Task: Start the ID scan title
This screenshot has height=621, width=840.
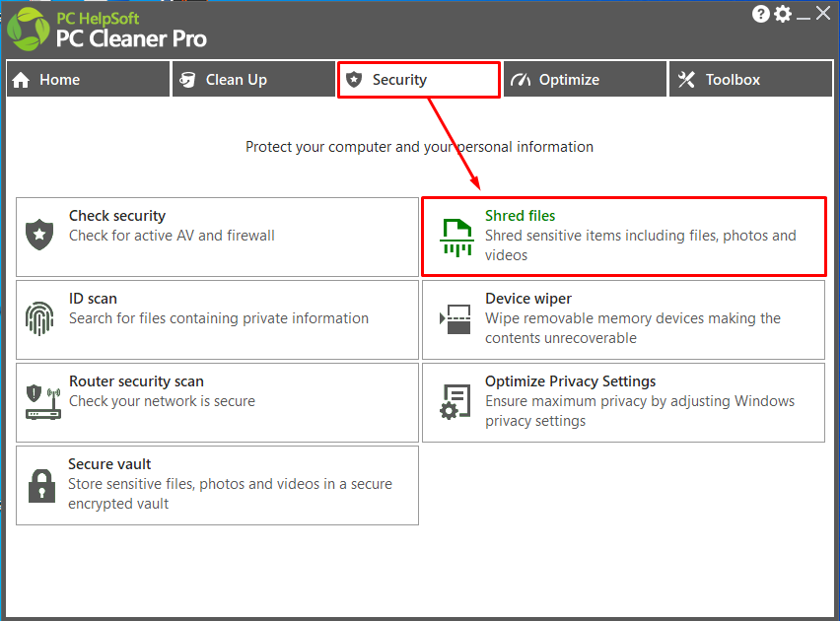Action: (94, 299)
